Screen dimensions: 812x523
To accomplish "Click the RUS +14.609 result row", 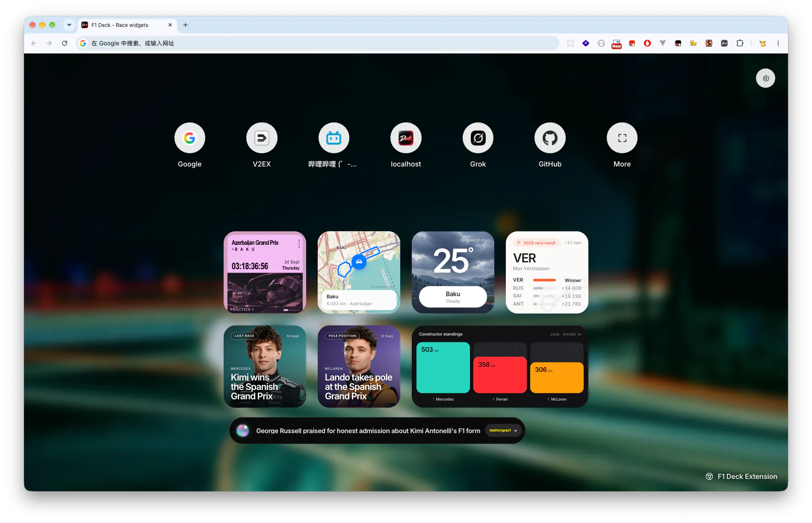I will coord(547,288).
